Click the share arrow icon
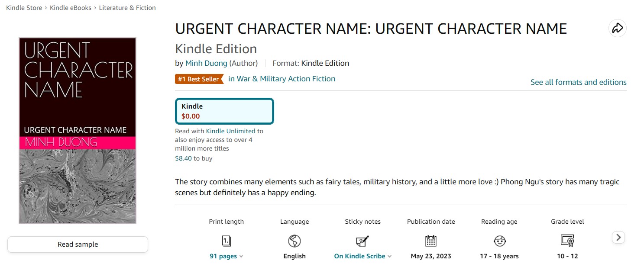This screenshot has width=644, height=267. click(617, 28)
